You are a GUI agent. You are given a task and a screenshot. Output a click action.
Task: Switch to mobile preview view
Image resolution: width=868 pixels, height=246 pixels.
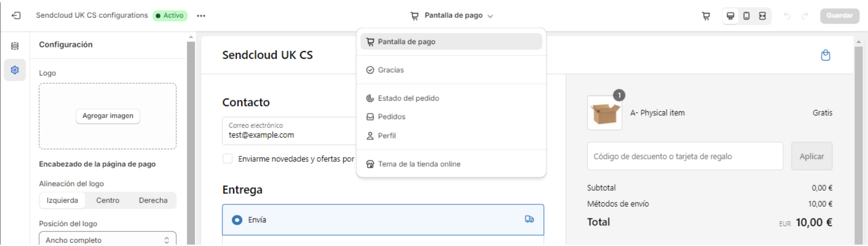pos(746,16)
